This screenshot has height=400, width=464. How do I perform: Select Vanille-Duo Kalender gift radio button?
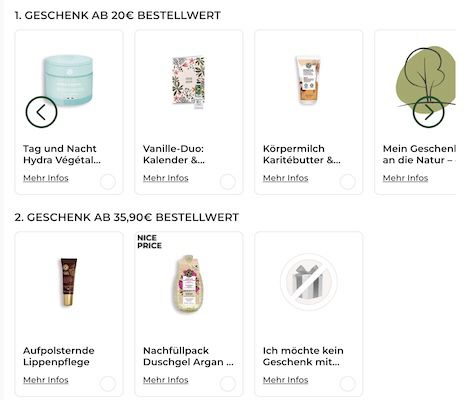coord(228,182)
